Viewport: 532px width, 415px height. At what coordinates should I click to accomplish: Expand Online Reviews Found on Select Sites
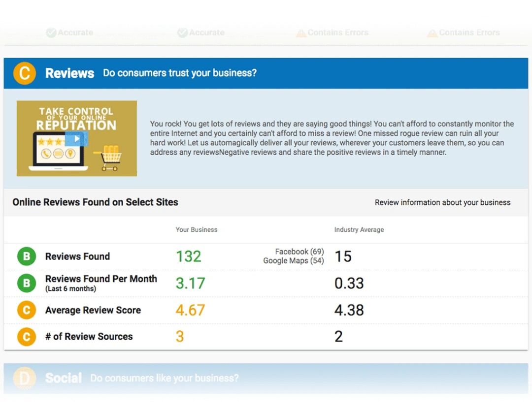95,202
